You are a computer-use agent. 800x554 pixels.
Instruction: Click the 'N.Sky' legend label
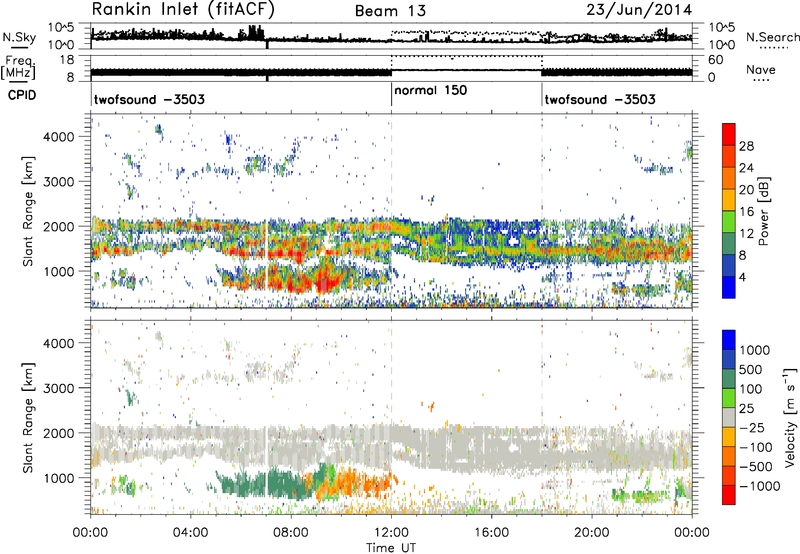point(19,37)
